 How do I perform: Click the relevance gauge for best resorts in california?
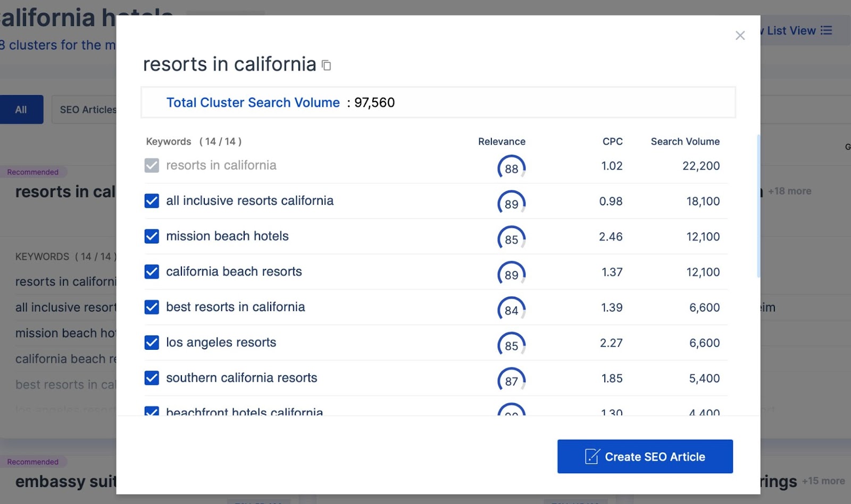[x=511, y=310]
